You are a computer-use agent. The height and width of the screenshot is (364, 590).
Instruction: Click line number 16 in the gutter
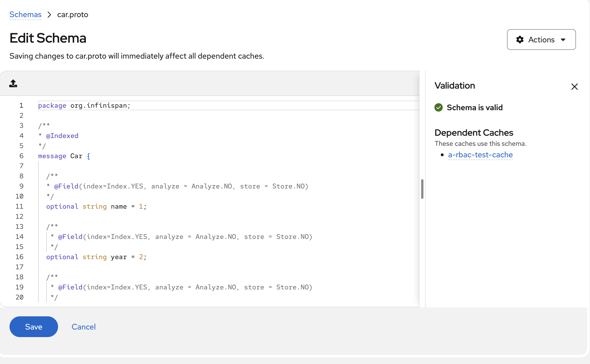19,257
